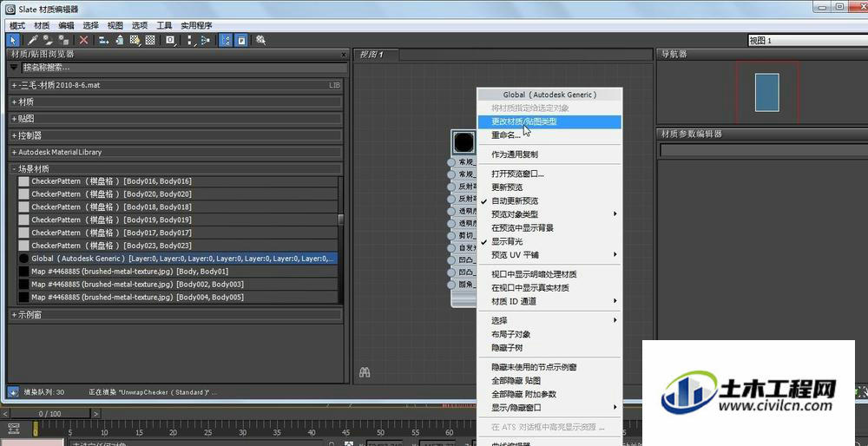The image size is (868, 446).
Task: Click the 自发光 input socket on node
Action: (x=451, y=247)
